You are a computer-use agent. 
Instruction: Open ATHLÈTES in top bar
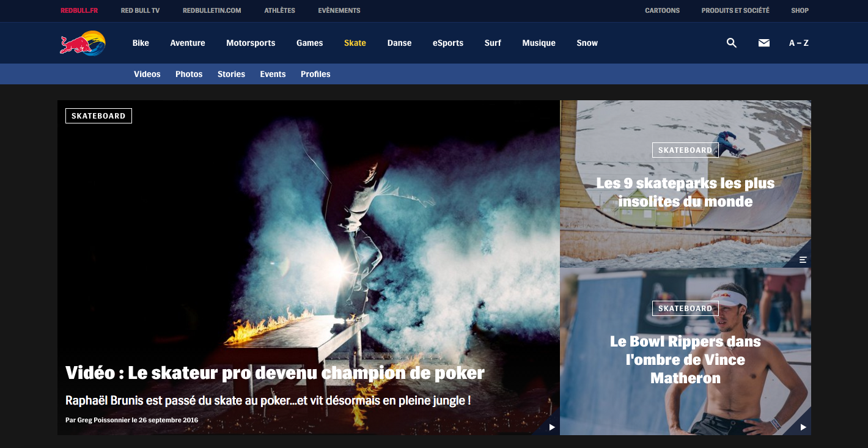pos(279,10)
